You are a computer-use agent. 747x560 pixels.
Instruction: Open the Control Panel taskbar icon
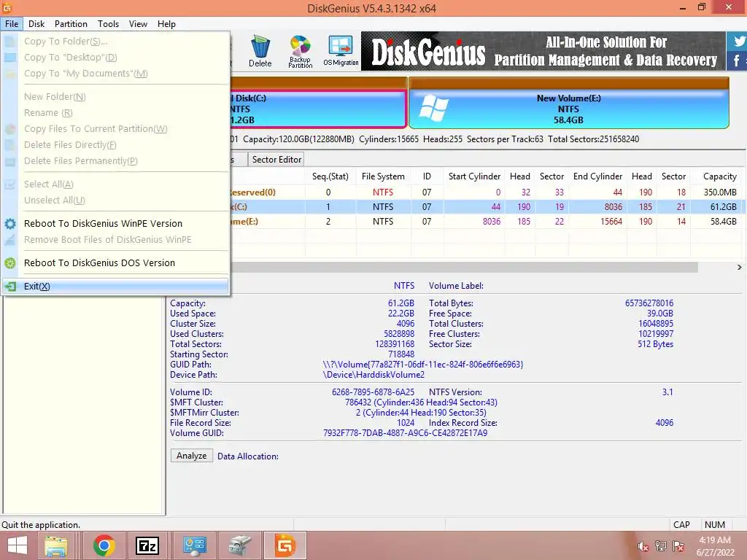[194, 545]
